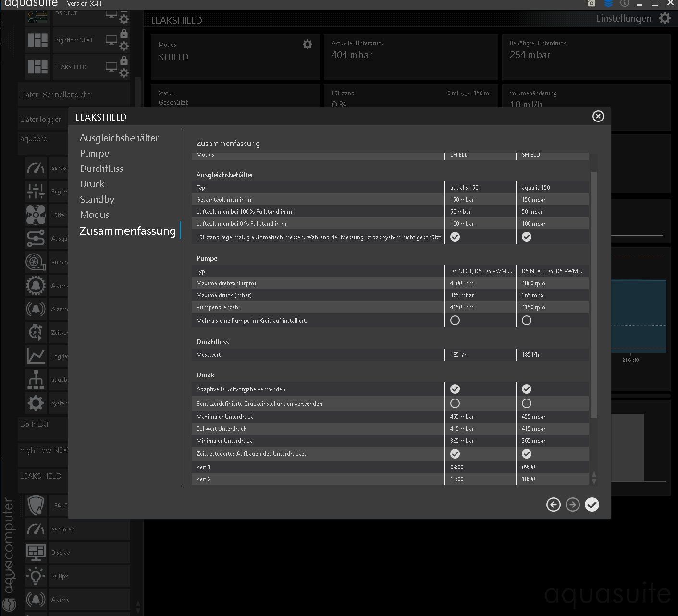The image size is (678, 616).
Task: Toggle first column Adaptive Druckvorgabe checkbox
Action: pyautogui.click(x=455, y=389)
